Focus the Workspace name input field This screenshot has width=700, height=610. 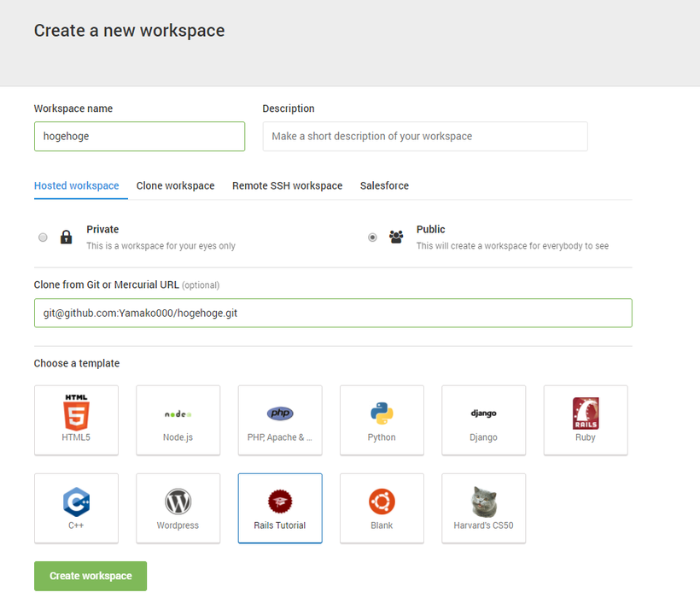tap(139, 137)
